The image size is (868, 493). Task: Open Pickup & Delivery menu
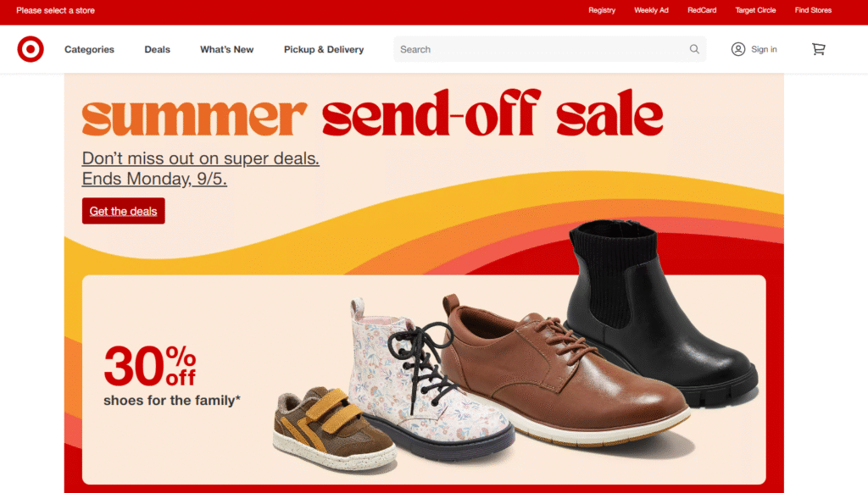324,49
